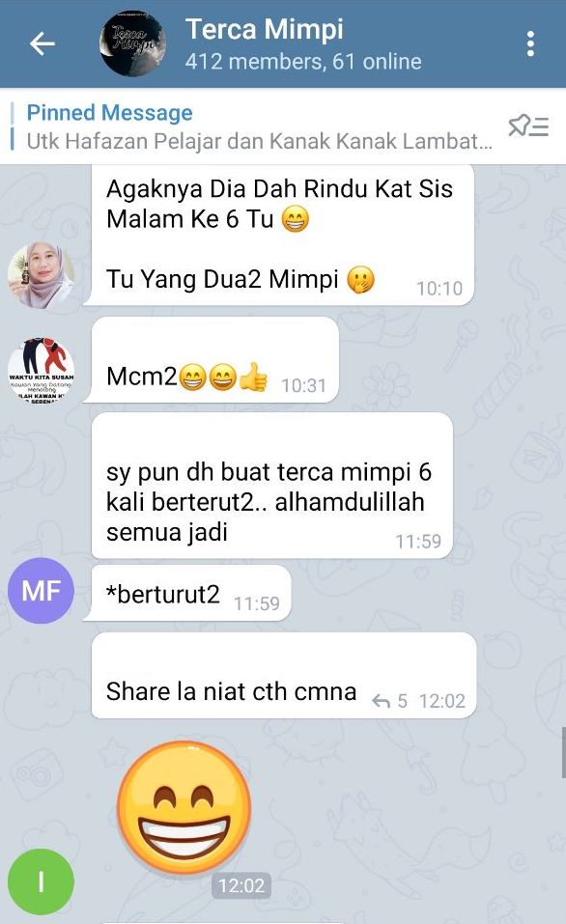Image resolution: width=566 pixels, height=924 pixels.
Task: Open the three-dot overflow menu
Action: point(530,44)
